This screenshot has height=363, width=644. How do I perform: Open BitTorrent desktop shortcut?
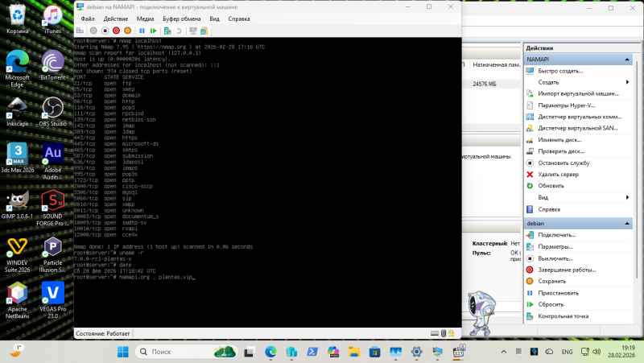pyautogui.click(x=53, y=66)
